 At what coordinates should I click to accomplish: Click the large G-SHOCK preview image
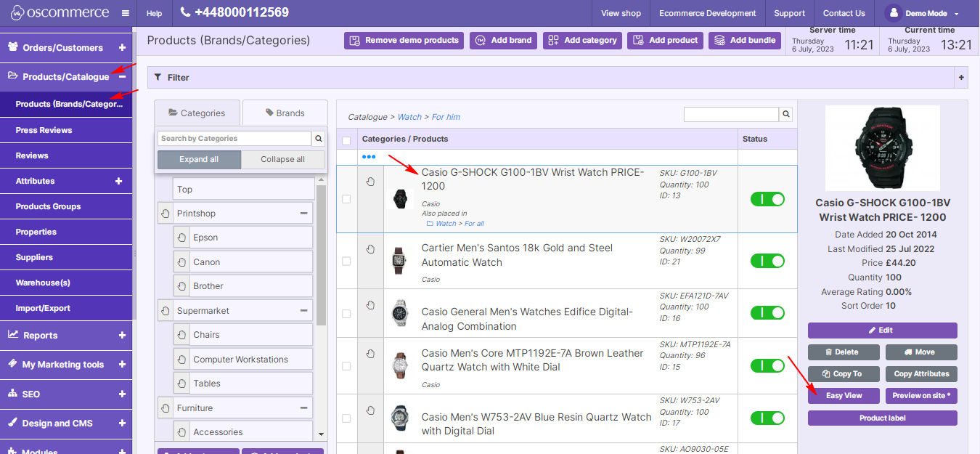(x=882, y=147)
